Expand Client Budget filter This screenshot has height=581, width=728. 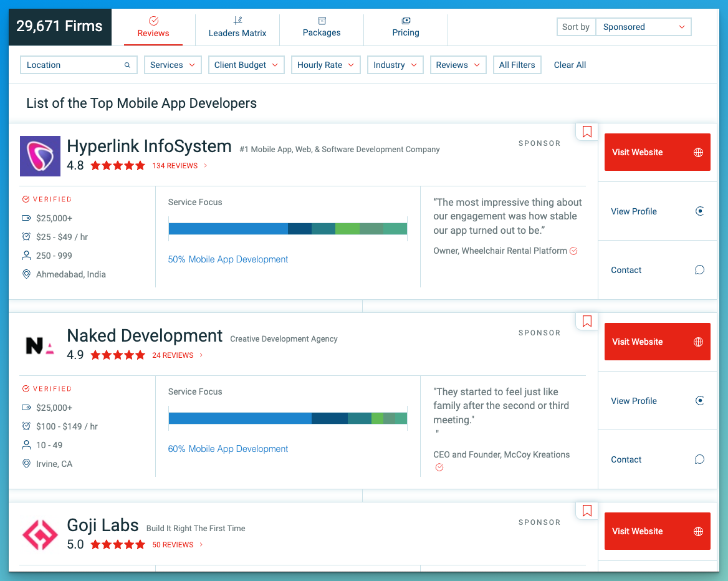[x=246, y=65]
